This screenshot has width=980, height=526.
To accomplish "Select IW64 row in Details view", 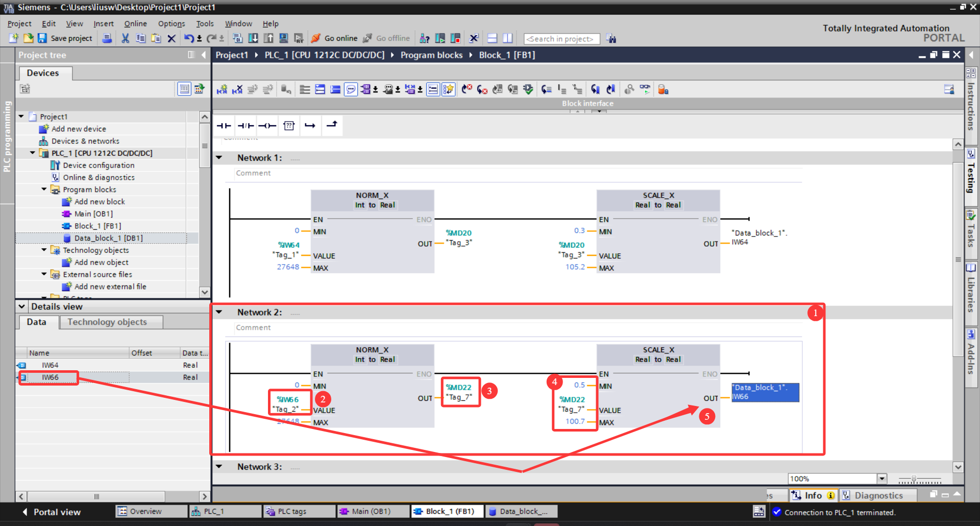I will coord(112,365).
